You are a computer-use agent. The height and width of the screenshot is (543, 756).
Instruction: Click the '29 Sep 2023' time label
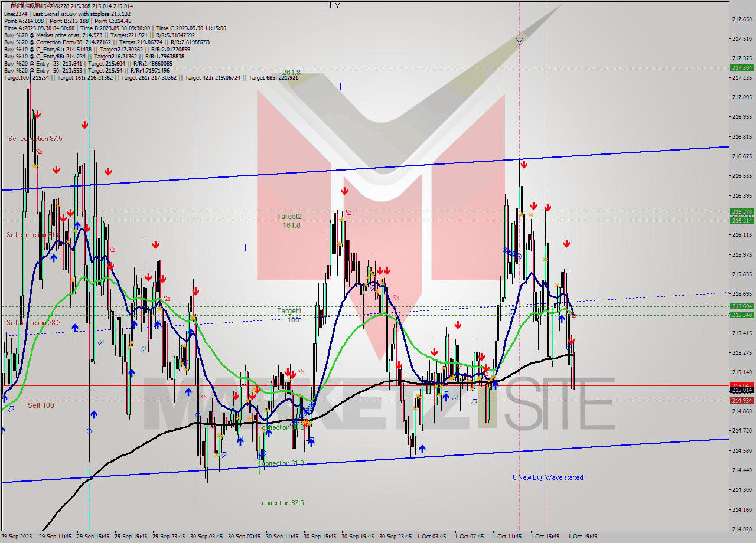(16, 537)
